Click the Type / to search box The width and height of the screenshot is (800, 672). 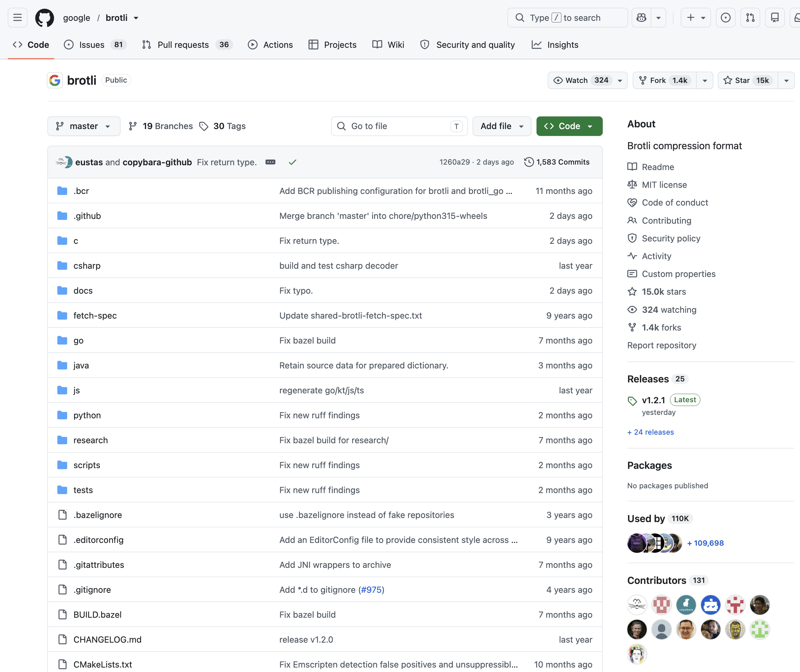567,17
